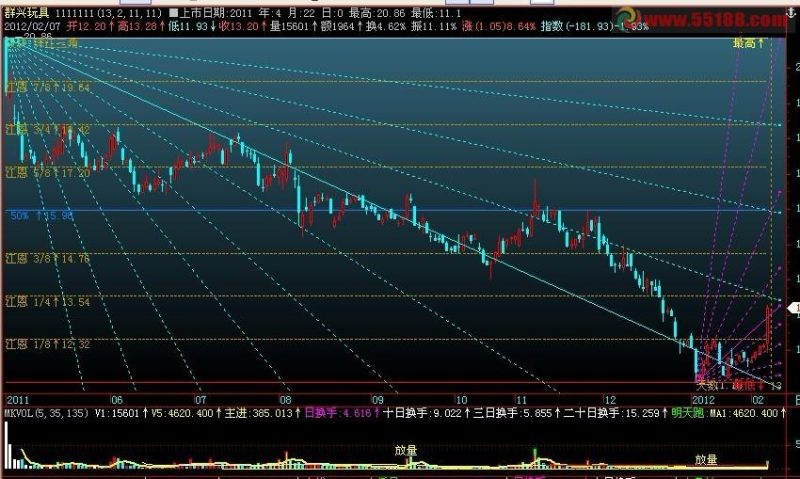
Task: Click the stock name 群兴玩具
Action: click(x=27, y=13)
